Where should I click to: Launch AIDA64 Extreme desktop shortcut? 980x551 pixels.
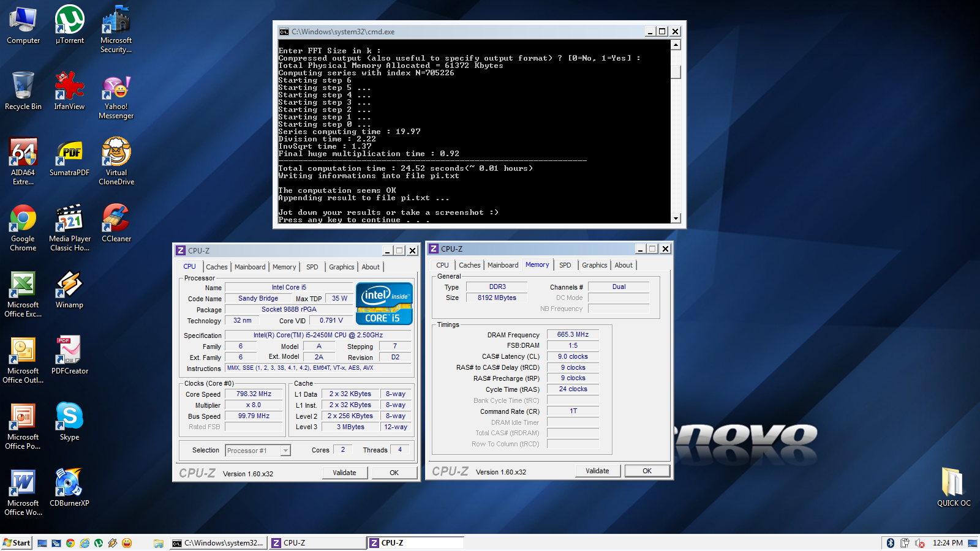point(23,162)
